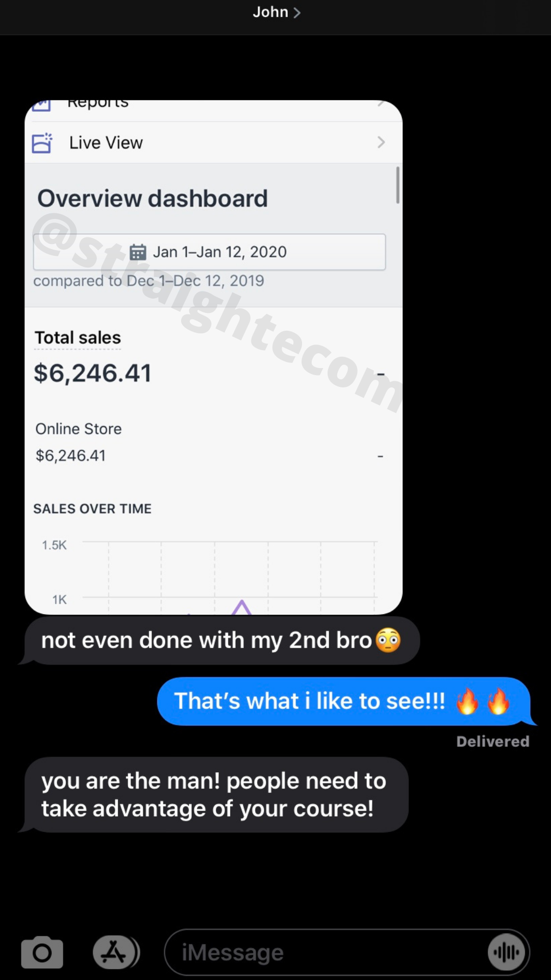Click the Live View icon
This screenshot has height=980, width=551.
point(42,143)
